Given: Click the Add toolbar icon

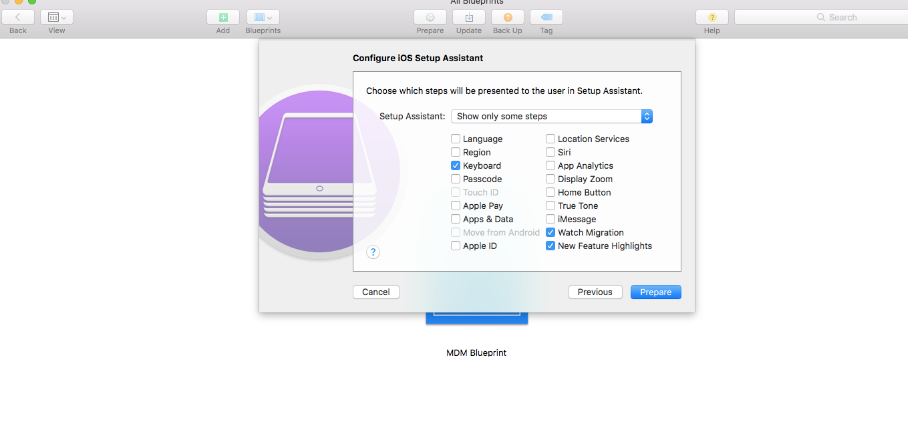Looking at the screenshot, I should click(x=223, y=17).
